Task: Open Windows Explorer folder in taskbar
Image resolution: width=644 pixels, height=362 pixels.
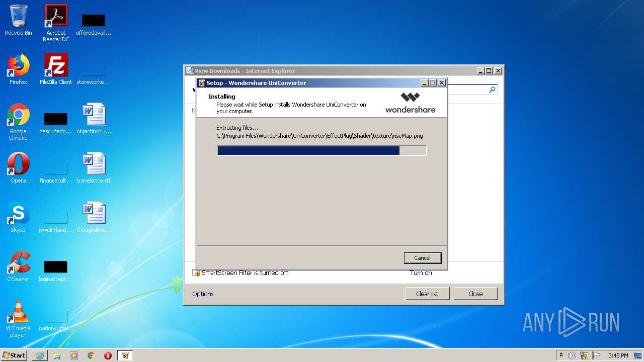Action: click(x=57, y=355)
